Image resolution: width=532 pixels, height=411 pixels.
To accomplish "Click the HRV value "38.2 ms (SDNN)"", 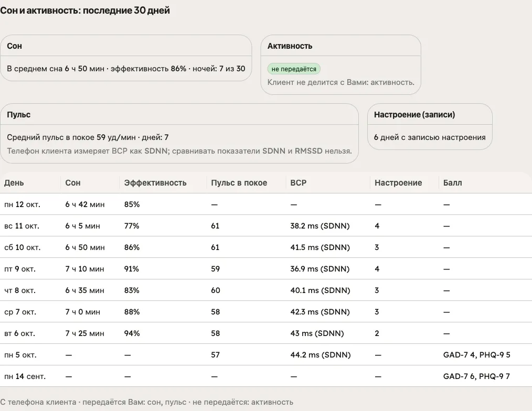I will pos(320,226).
